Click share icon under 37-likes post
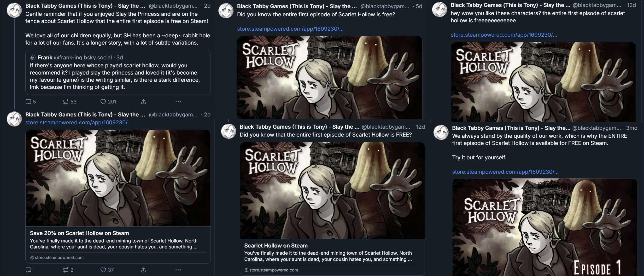The width and height of the screenshot is (644, 276). pos(144,270)
